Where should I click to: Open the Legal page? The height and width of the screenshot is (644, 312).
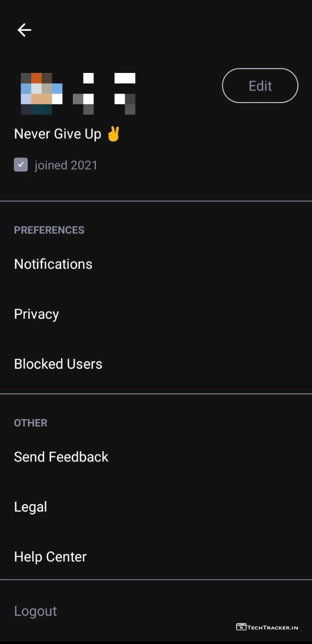point(31,507)
